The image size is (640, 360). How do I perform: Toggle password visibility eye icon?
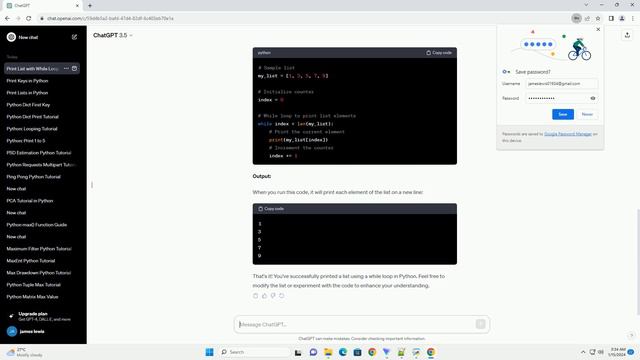pos(593,98)
